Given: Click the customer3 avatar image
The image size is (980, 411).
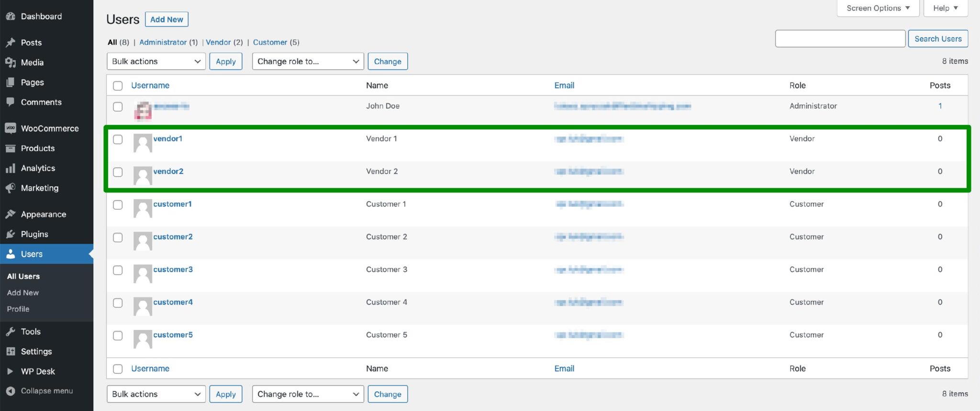Looking at the screenshot, I should click(143, 274).
